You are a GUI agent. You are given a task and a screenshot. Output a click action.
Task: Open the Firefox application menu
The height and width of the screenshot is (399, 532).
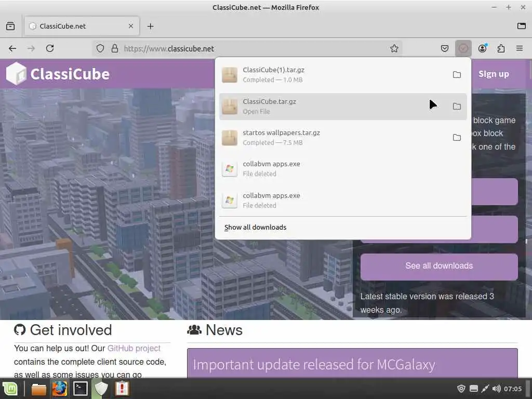point(519,48)
